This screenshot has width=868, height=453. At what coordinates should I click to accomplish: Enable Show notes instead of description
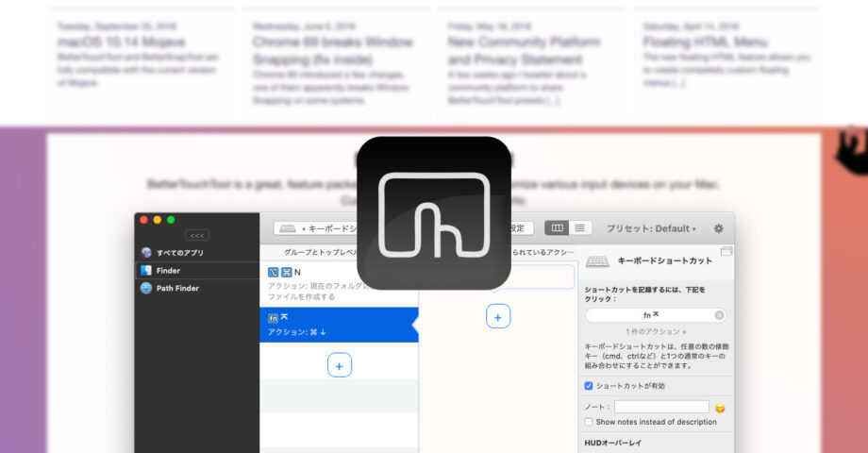pyautogui.click(x=589, y=422)
